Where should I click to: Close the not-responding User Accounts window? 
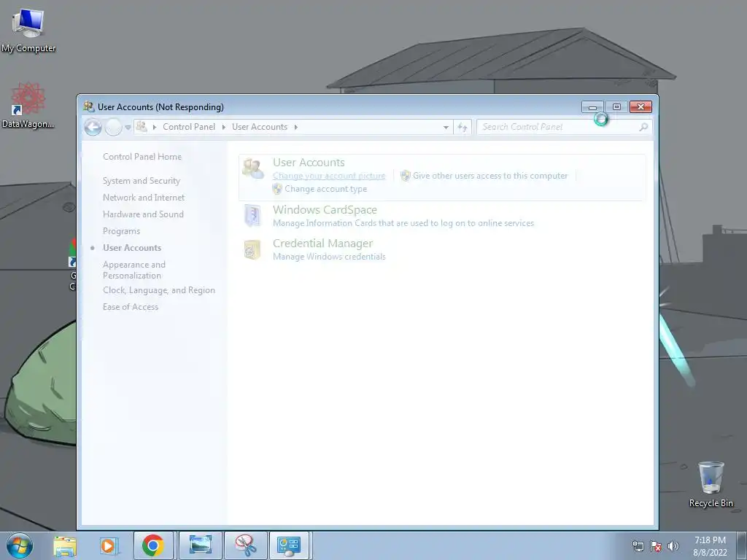[x=640, y=107]
